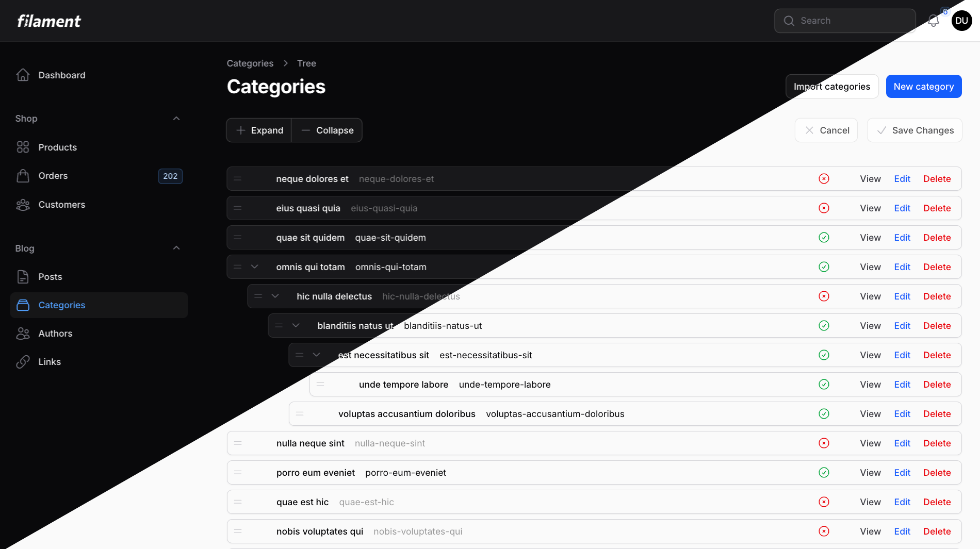Open the Dashboard from the sidebar
Viewport: 980px width, 549px height.
pos(61,75)
